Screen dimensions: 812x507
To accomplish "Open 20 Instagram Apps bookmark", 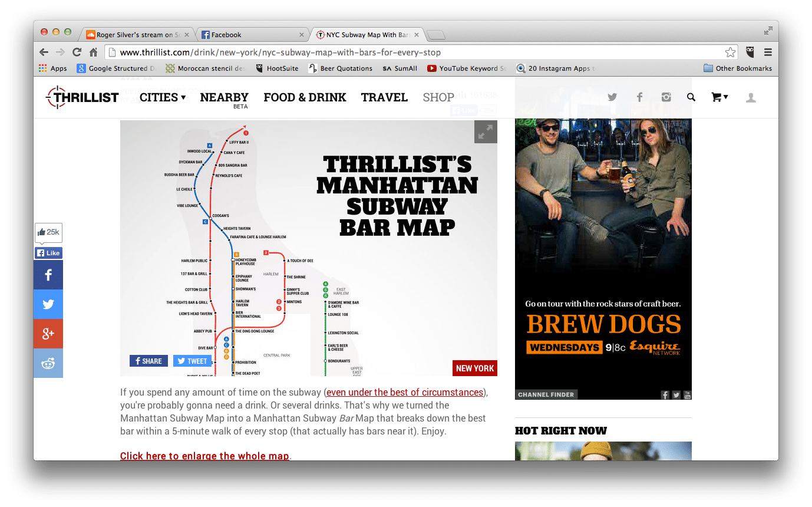I will tap(556, 68).
